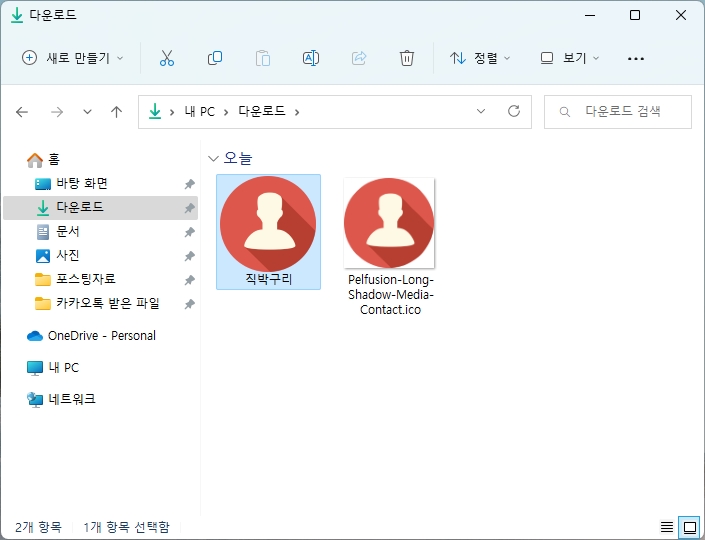Click 내 PC in address breadcrumb
Screen dimensions: 705x540
tap(200, 112)
